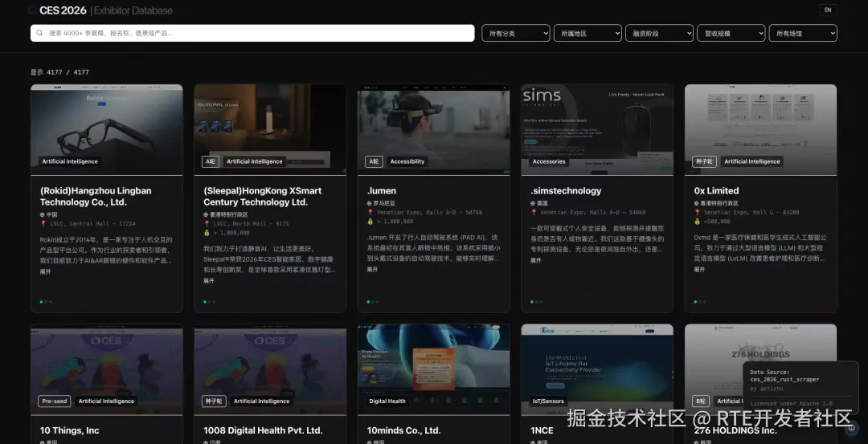Click the Accessibility tag on .lumen card

point(407,161)
